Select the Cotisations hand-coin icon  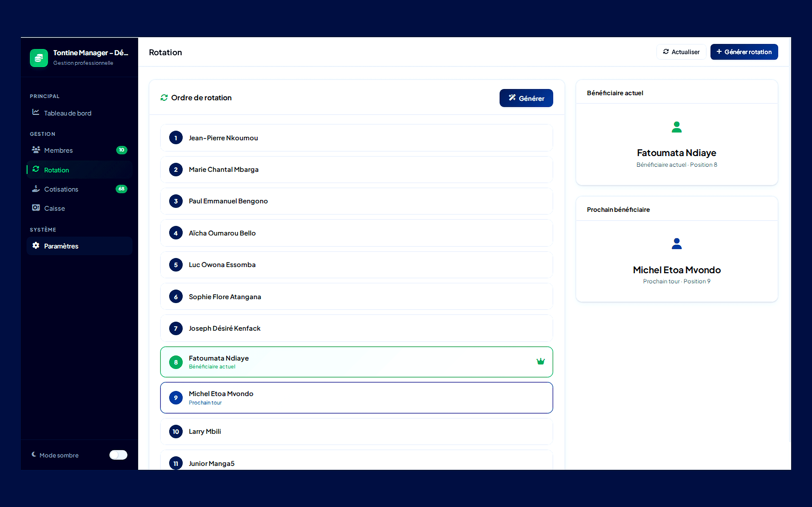point(36,189)
